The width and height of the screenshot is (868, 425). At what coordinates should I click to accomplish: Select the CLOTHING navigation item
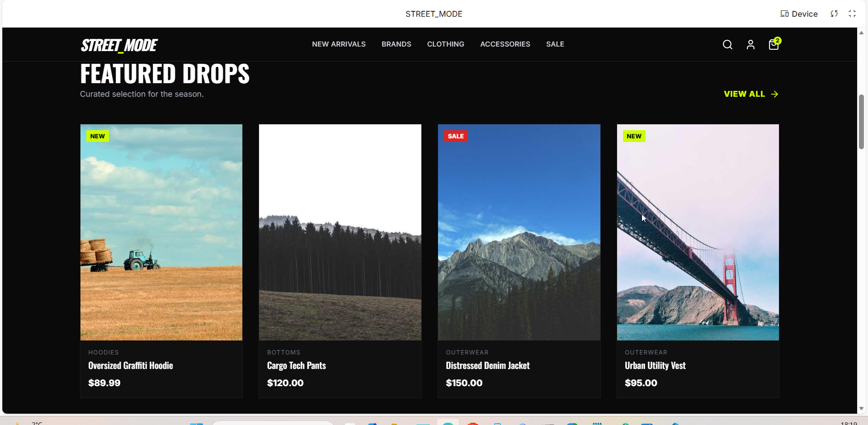446,44
